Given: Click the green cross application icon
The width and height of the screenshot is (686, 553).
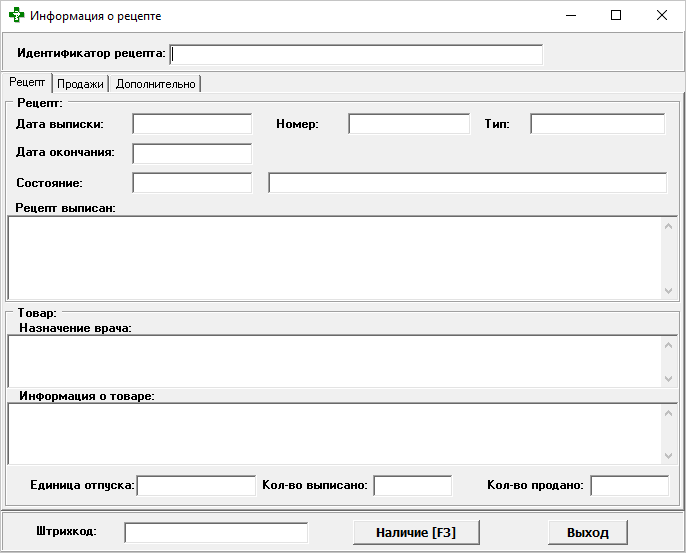Looking at the screenshot, I should (x=16, y=16).
